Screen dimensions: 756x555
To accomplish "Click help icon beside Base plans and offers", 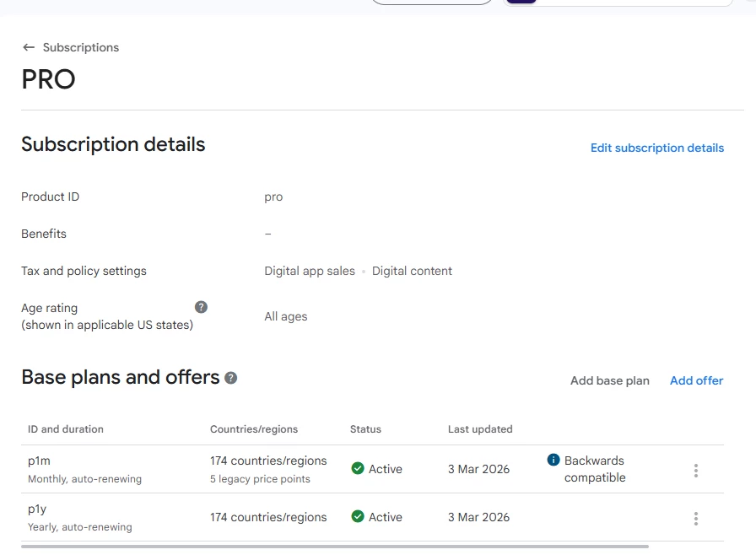I will [231, 378].
